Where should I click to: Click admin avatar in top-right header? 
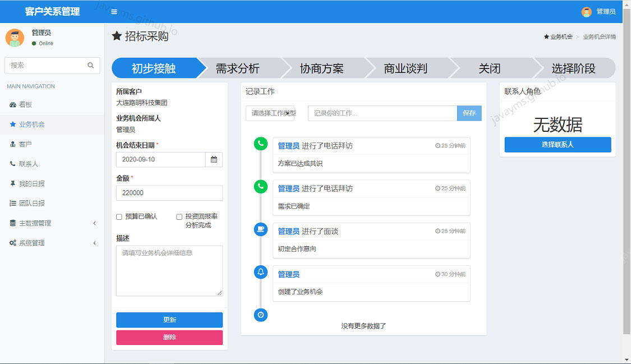586,12
